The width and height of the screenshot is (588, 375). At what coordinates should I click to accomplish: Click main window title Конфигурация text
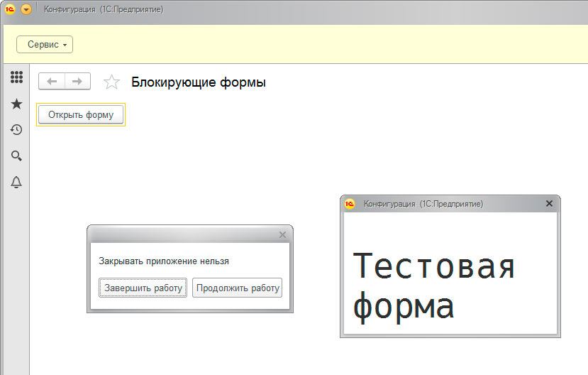pyautogui.click(x=104, y=9)
